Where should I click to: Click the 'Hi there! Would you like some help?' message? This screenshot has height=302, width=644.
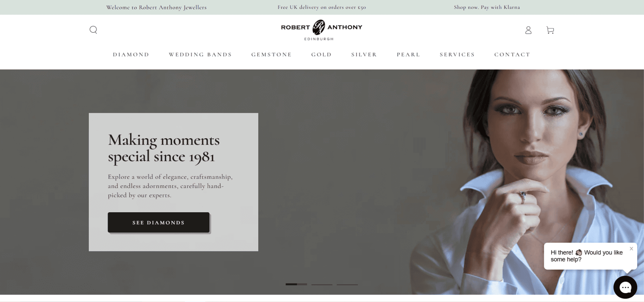point(587,256)
